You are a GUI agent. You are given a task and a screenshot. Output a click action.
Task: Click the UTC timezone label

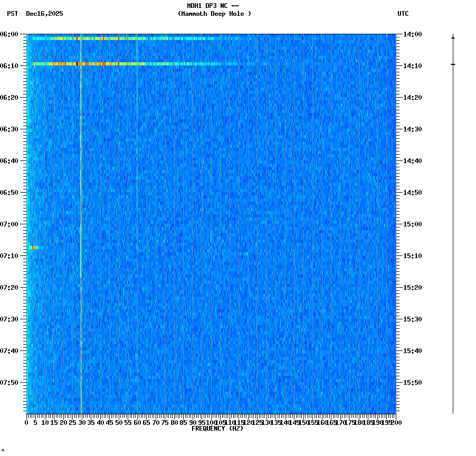[404, 14]
